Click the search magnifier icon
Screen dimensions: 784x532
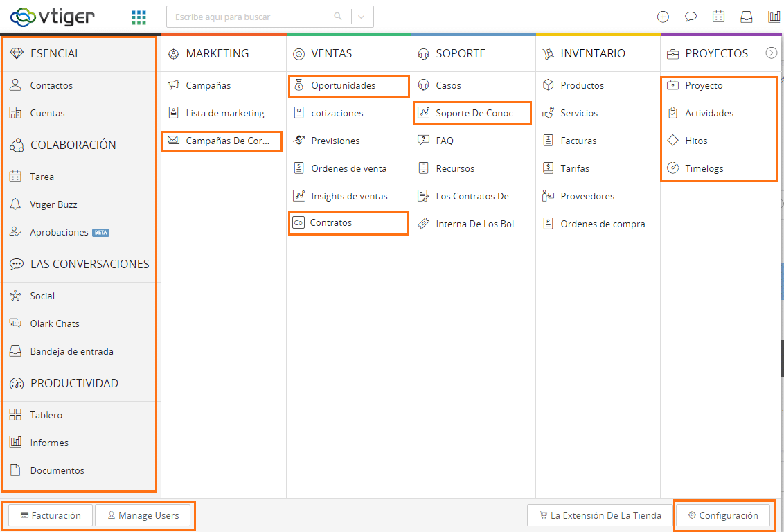pyautogui.click(x=338, y=17)
